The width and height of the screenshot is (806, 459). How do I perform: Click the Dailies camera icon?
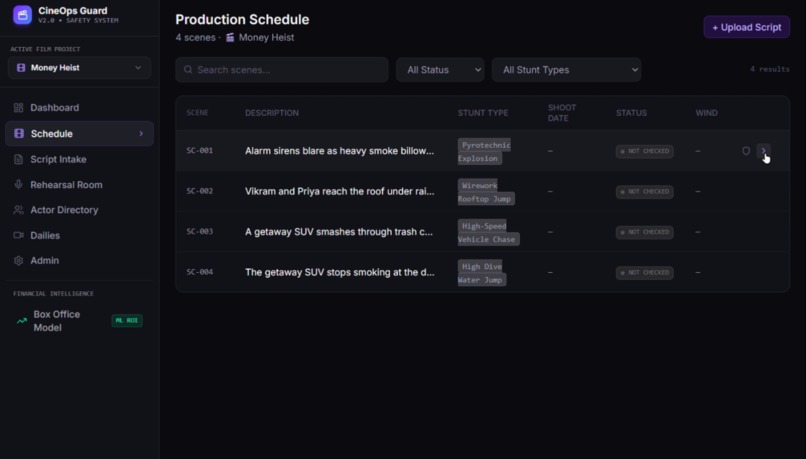(19, 235)
